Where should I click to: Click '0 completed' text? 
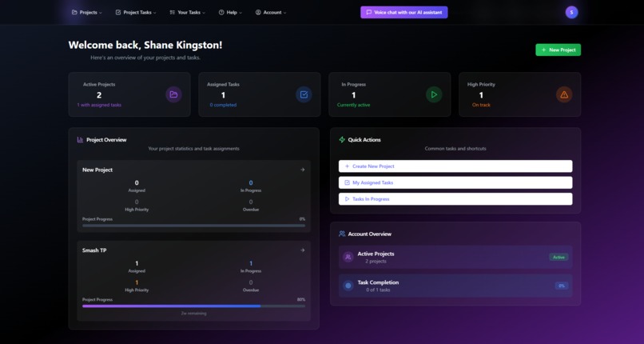point(223,105)
